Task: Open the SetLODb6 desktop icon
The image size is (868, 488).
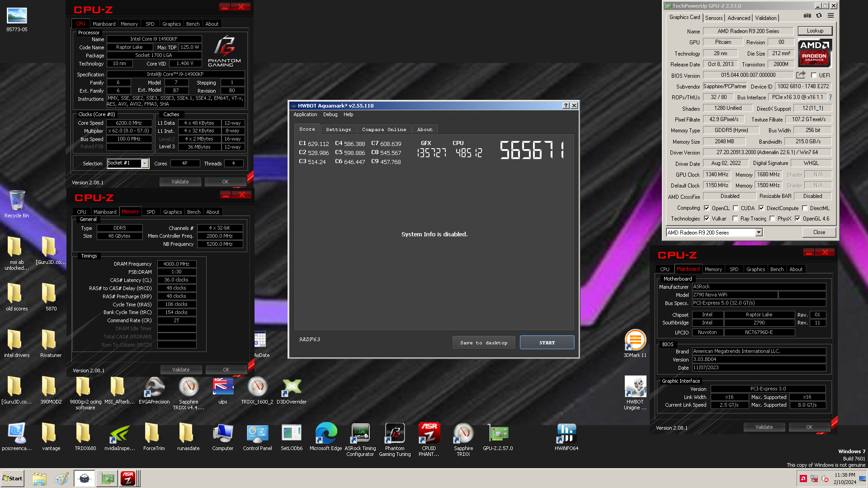Action: click(292, 437)
